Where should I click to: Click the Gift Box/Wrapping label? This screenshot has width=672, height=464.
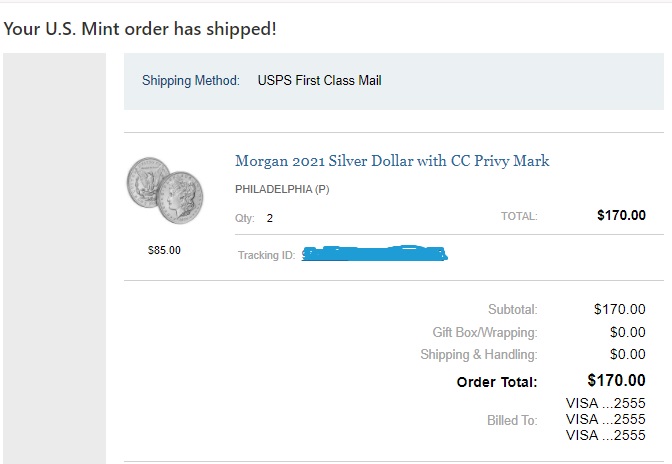(x=484, y=332)
